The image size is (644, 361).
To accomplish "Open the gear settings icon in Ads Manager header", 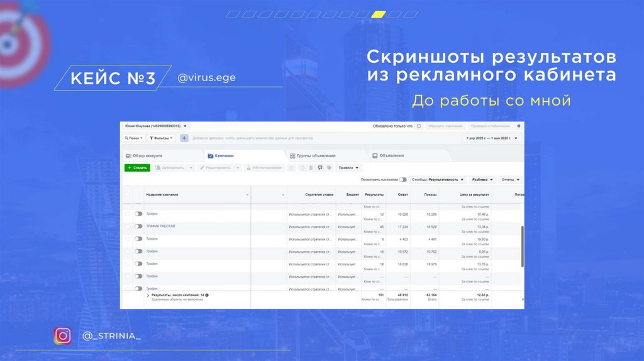I will point(519,126).
